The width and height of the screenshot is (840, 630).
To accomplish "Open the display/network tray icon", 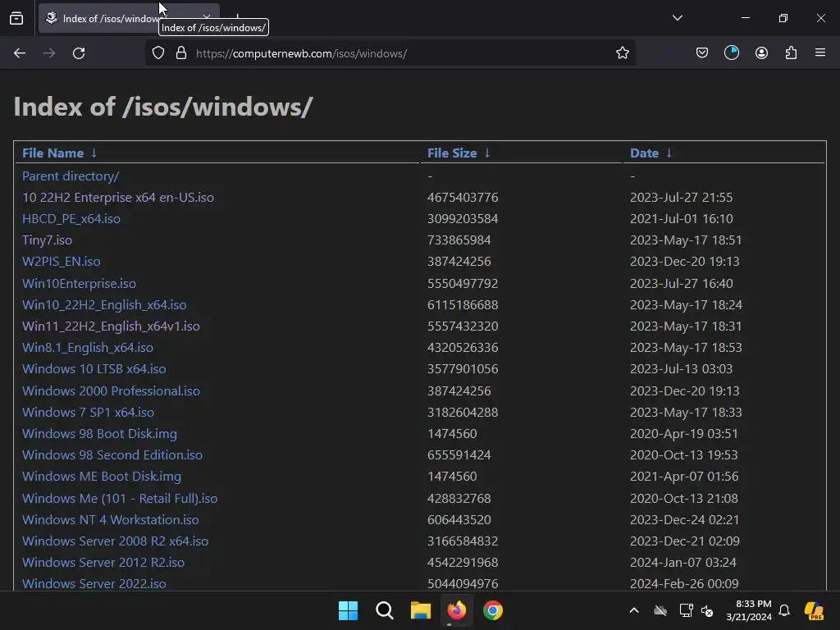I will click(x=686, y=610).
